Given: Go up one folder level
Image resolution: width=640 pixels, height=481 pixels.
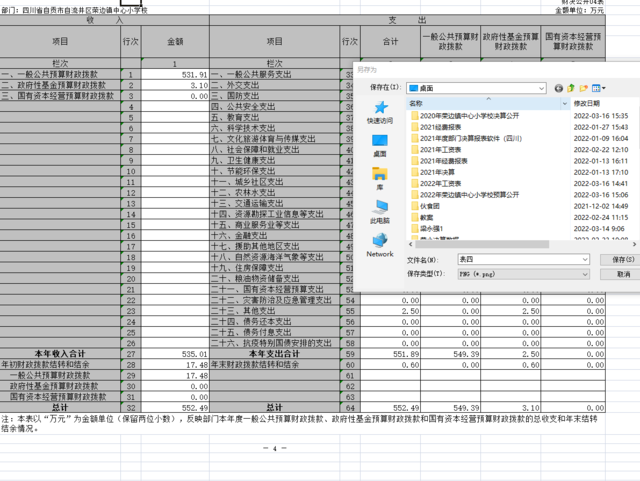Looking at the screenshot, I should [x=572, y=88].
